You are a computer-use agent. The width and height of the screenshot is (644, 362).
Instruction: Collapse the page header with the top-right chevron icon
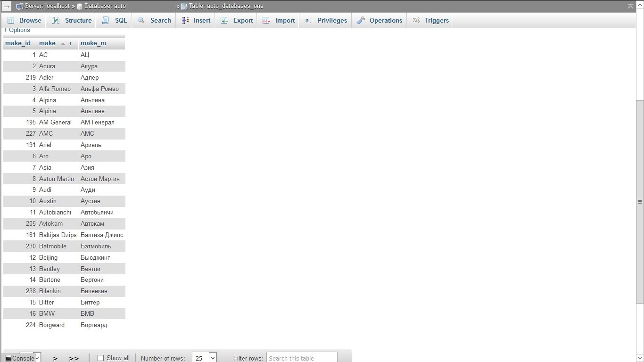pyautogui.click(x=630, y=6)
